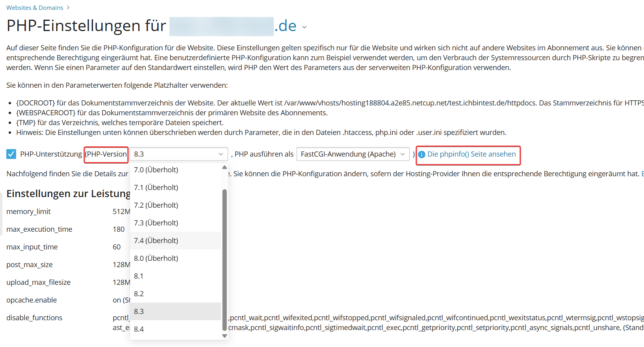Screen dimensions: 644x347
Task: Uncheck the PHP-Unterstützung checkbox
Action: [x=11, y=154]
